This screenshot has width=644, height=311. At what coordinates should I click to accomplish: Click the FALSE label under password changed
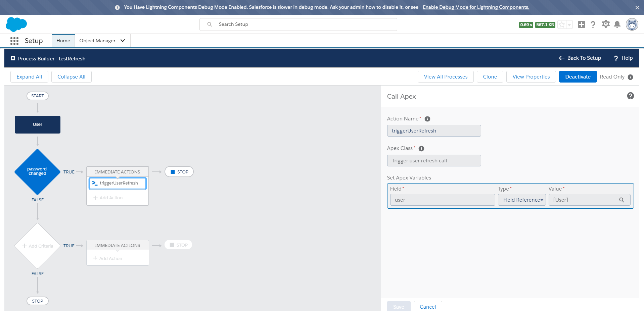click(x=38, y=200)
